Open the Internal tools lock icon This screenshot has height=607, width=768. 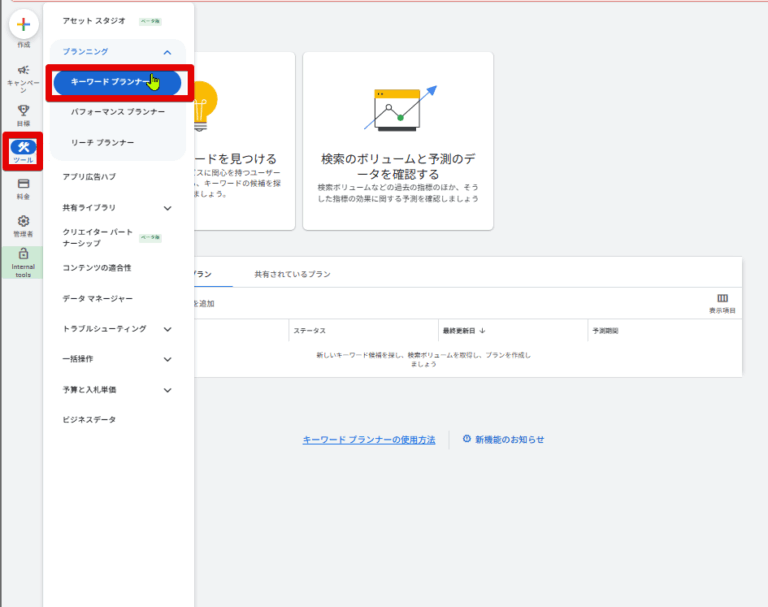23,255
